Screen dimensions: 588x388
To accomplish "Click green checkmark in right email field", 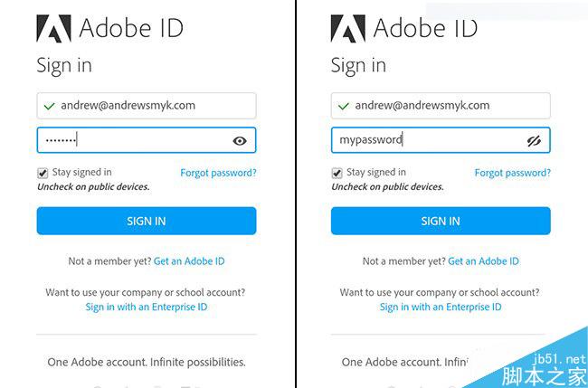I will pos(343,106).
